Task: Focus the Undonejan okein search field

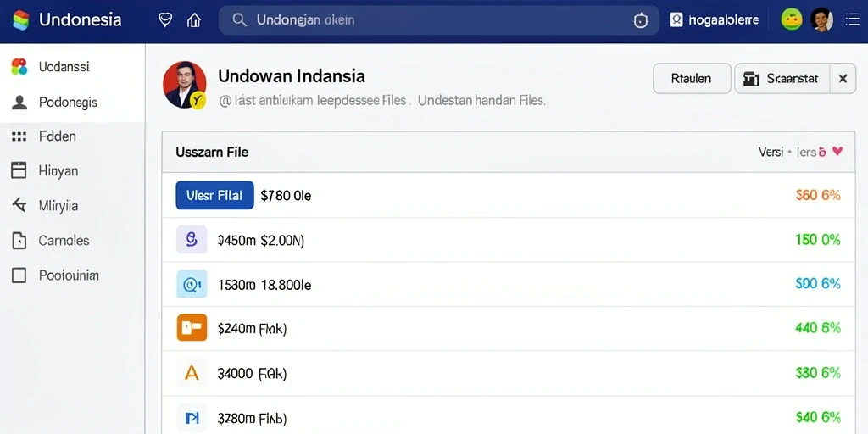Action: tap(439, 20)
